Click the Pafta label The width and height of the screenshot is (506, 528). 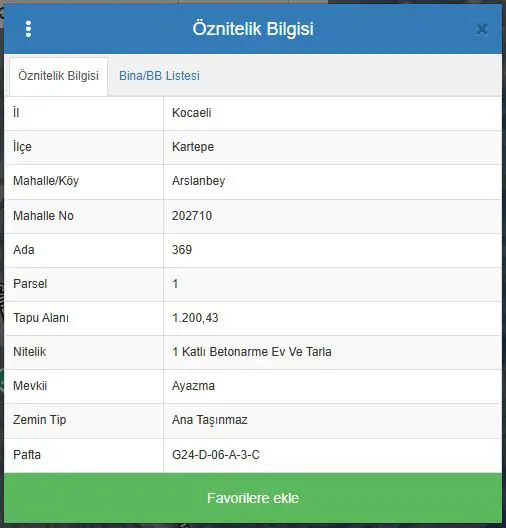27,455
